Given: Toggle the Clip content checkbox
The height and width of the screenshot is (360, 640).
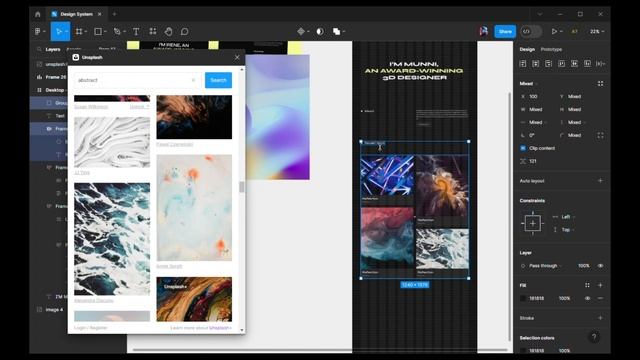Looking at the screenshot, I should [x=523, y=148].
